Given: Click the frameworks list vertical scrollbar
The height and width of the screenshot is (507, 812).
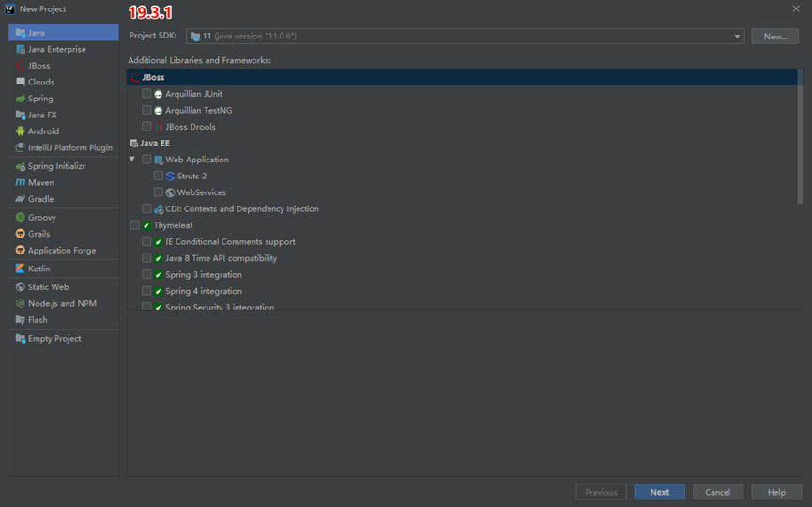Looking at the screenshot, I should coord(800,136).
